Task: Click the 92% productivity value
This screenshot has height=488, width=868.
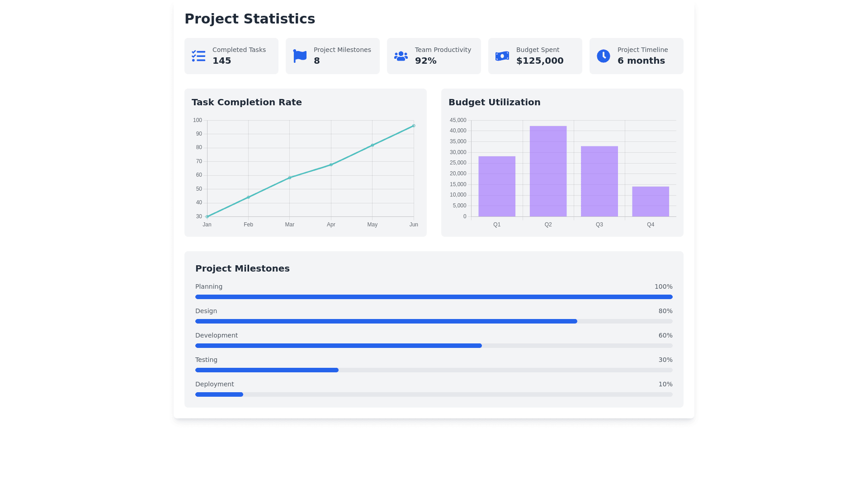Action: pyautogui.click(x=426, y=61)
